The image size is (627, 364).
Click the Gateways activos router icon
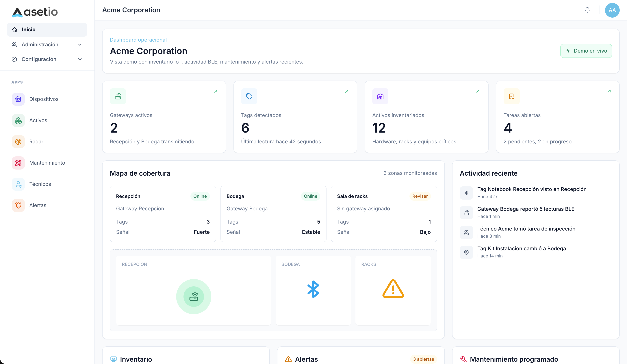click(x=118, y=96)
